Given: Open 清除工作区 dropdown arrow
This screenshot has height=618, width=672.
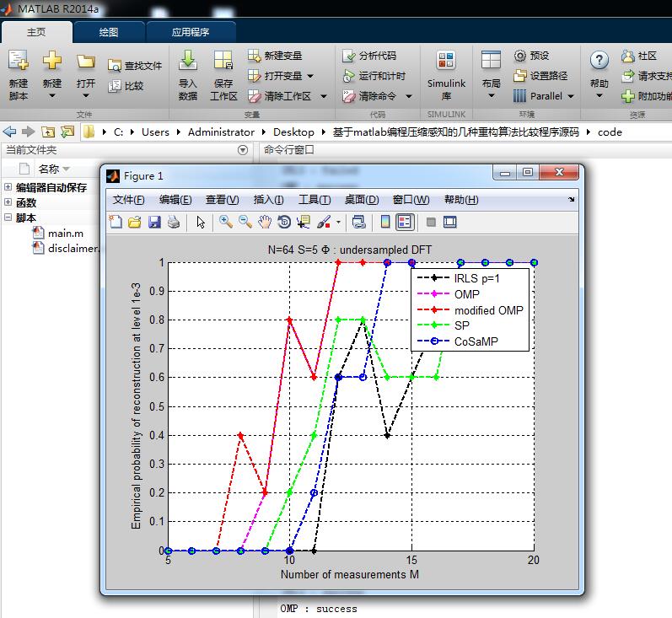Looking at the screenshot, I should pos(324,96).
